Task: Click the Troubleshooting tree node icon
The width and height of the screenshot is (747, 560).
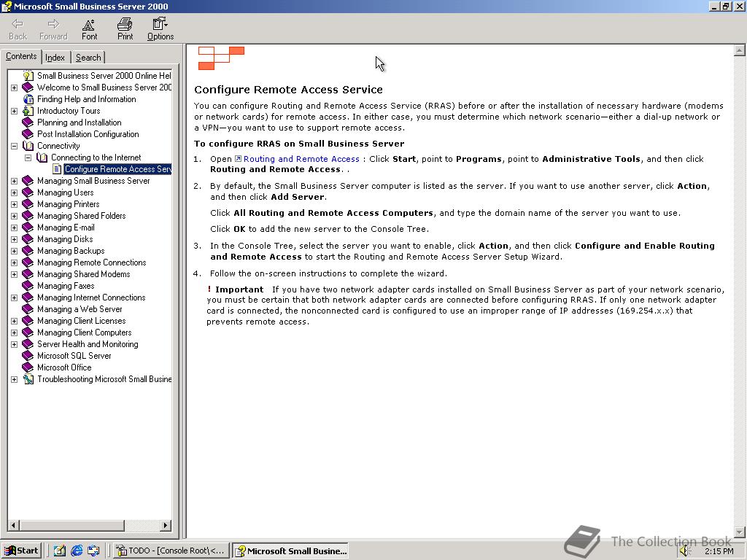Action: coord(28,379)
